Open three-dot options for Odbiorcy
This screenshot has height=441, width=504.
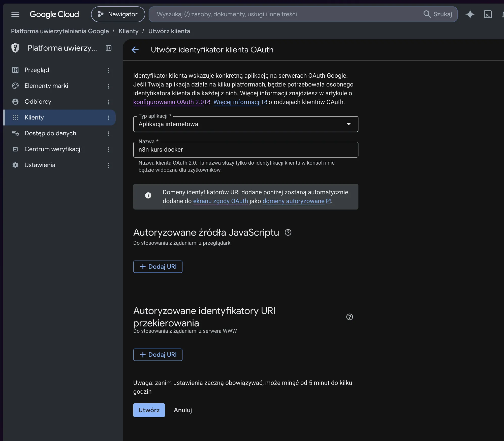click(109, 102)
